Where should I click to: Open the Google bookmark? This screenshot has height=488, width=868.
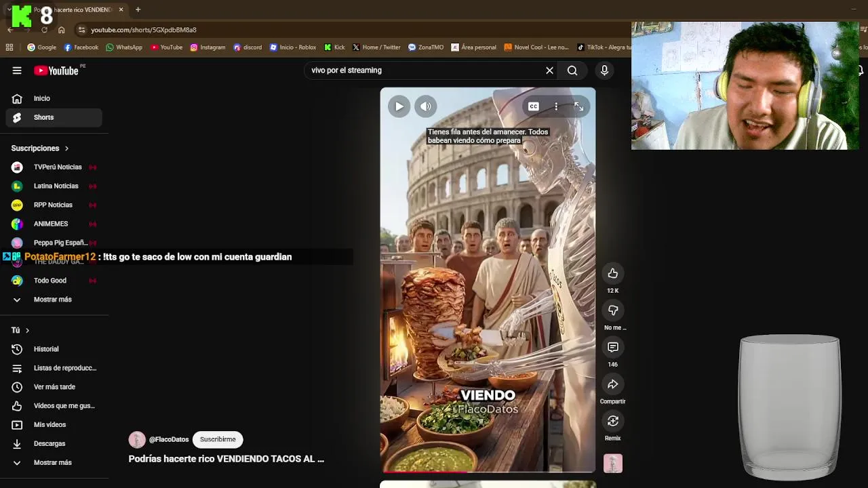pyautogui.click(x=41, y=47)
